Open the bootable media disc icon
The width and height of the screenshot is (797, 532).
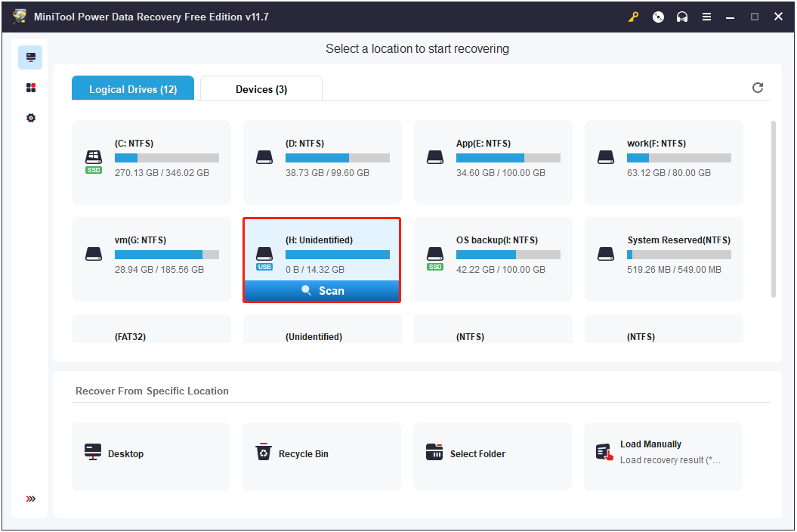click(658, 17)
